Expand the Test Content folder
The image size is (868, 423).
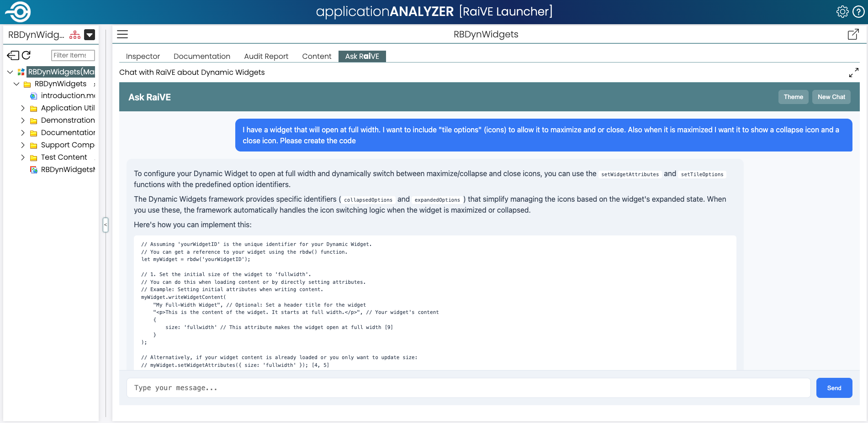[x=23, y=157]
